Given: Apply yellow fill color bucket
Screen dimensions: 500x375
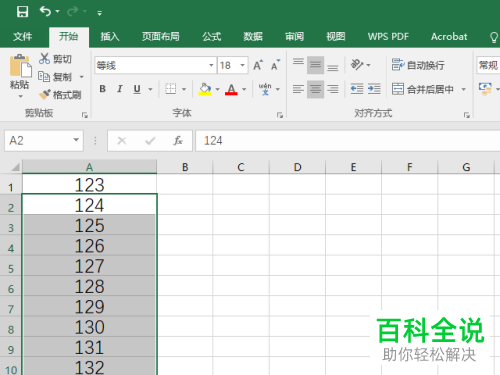Looking at the screenshot, I should (205, 89).
